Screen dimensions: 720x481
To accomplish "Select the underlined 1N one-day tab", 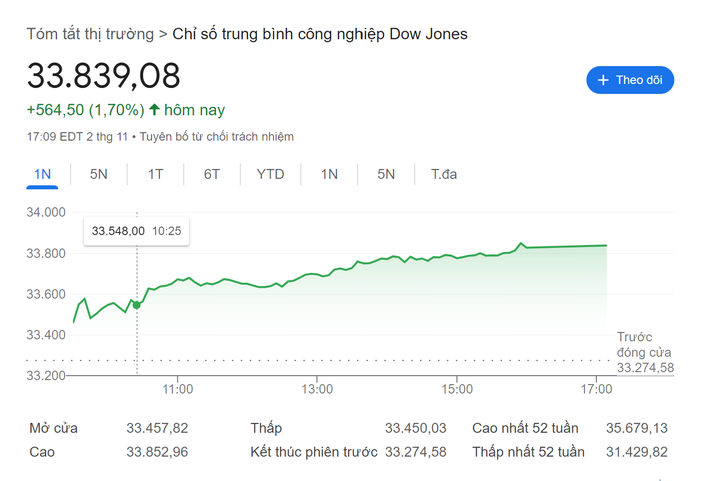I will pos(42,174).
